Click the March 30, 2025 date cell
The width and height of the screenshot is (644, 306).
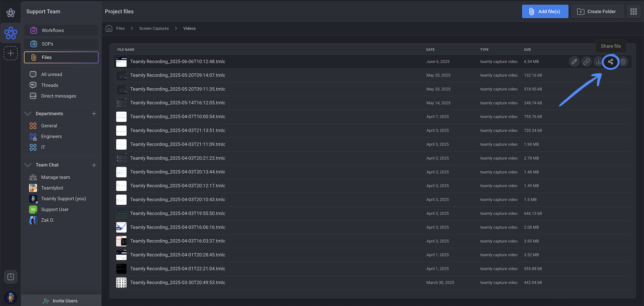(440, 283)
